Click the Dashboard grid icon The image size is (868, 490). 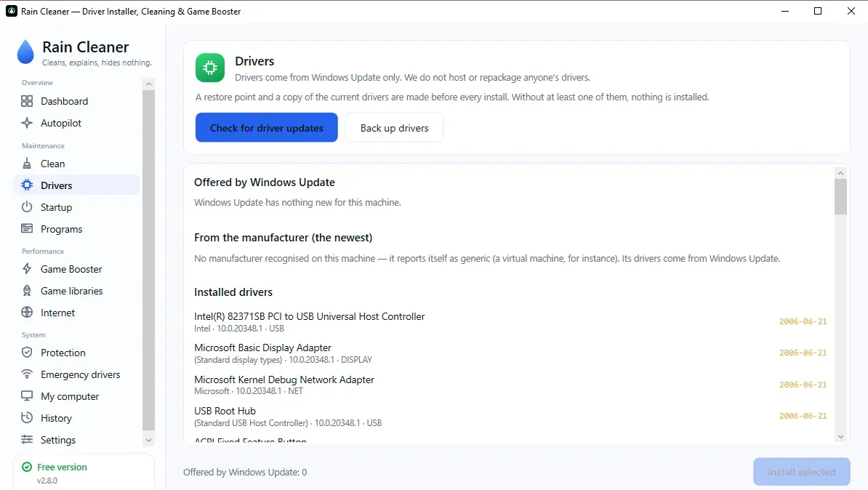(27, 101)
